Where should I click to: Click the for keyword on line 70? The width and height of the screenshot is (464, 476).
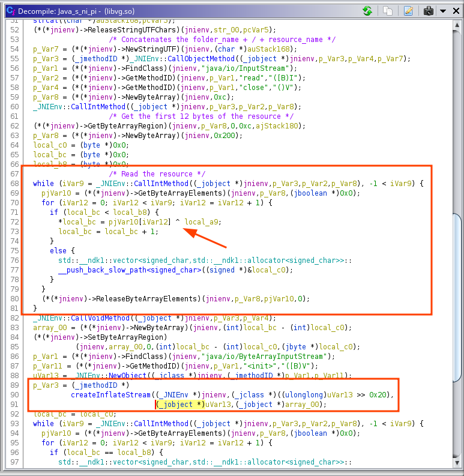point(47,203)
